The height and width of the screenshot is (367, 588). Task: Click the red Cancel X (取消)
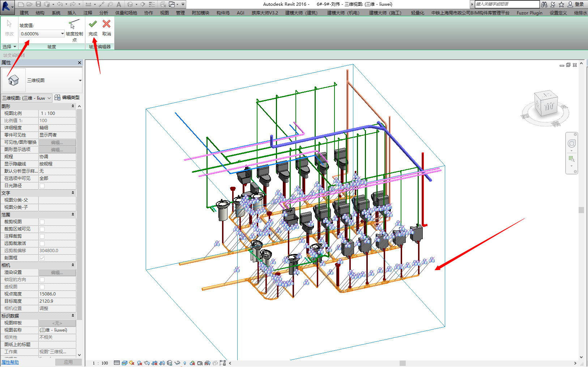[x=106, y=24]
